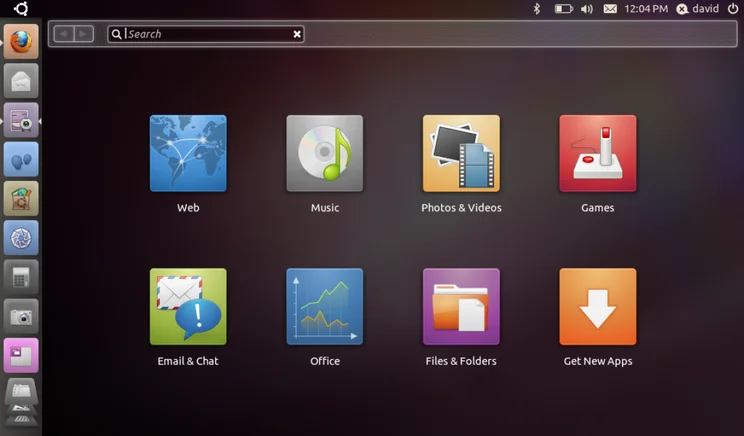Click the Files & Folders label
This screenshot has width=744, height=436.
click(x=461, y=361)
